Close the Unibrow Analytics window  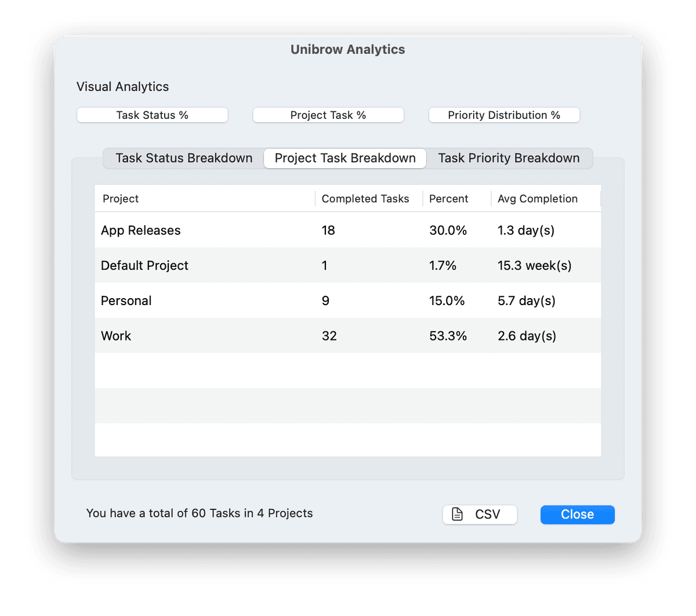tap(577, 514)
